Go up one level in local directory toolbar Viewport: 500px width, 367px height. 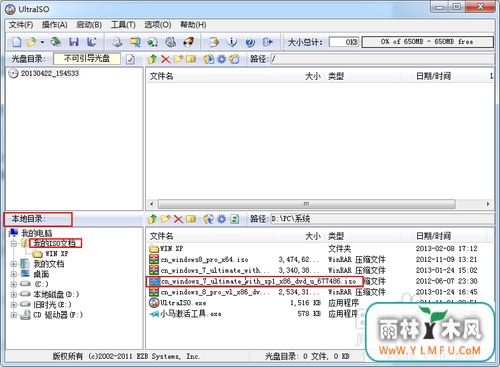(153, 219)
